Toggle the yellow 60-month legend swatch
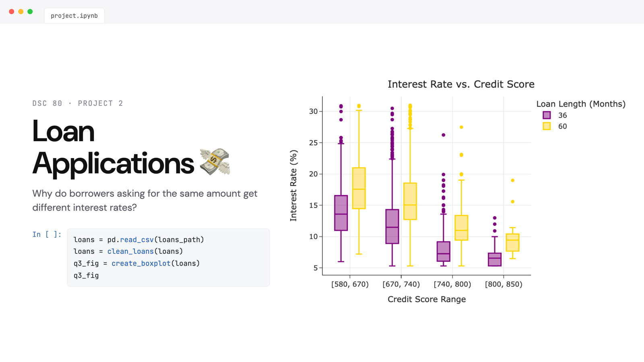The image size is (644, 362). click(547, 126)
